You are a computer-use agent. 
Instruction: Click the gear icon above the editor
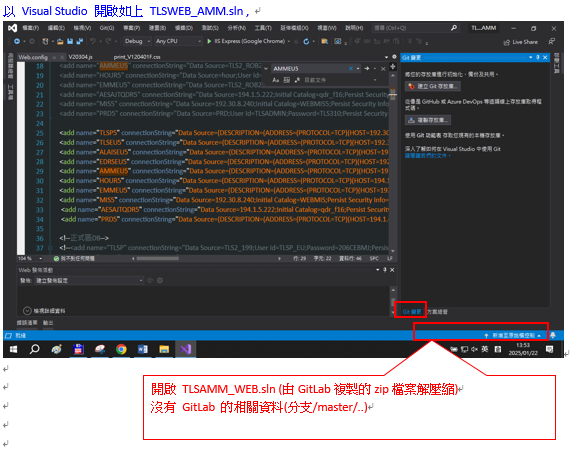[394, 57]
